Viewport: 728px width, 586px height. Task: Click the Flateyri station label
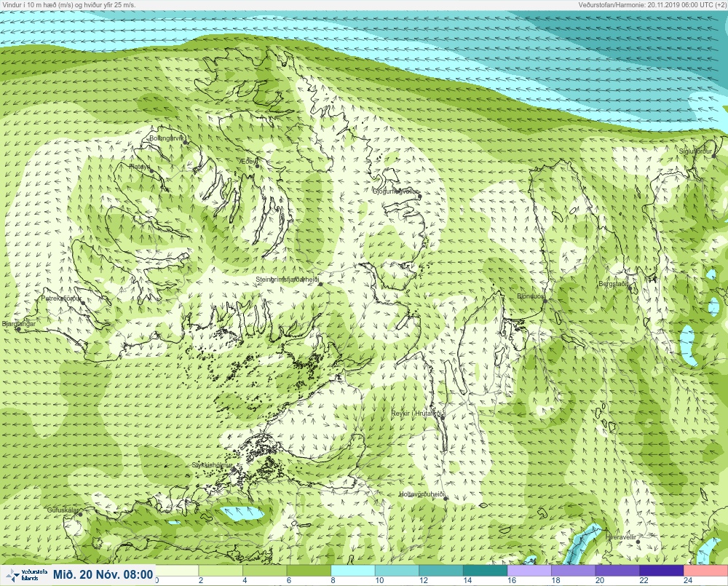(x=140, y=166)
